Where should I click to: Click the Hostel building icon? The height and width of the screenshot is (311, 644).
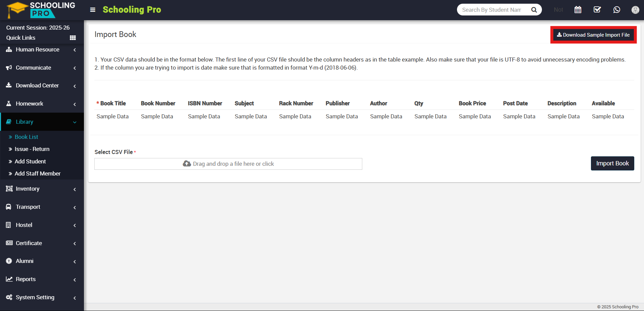click(9, 225)
